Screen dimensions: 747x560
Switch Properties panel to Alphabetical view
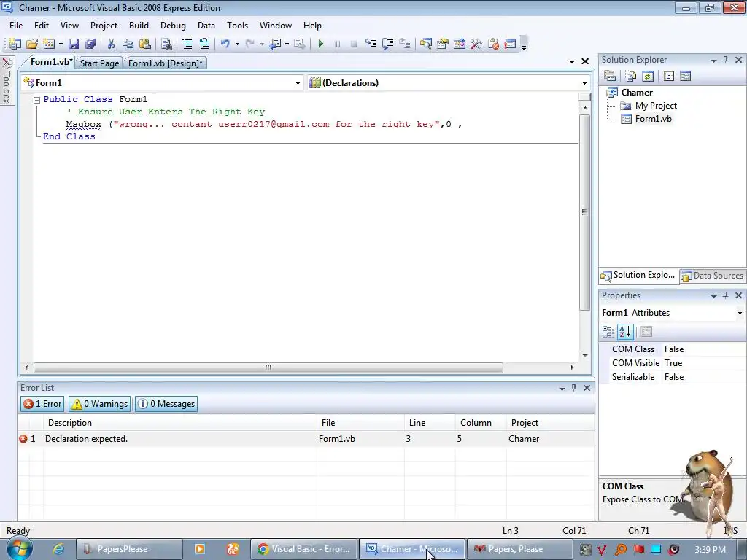[x=625, y=332]
